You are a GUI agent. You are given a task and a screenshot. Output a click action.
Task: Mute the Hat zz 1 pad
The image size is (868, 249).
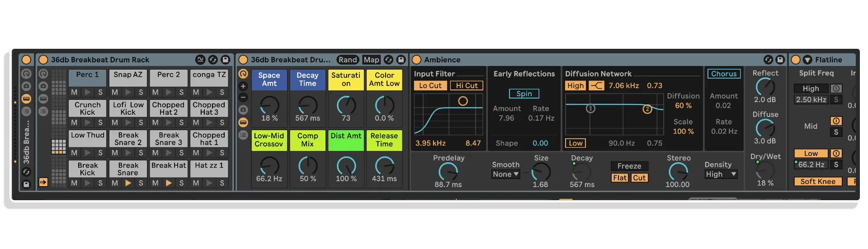(x=196, y=183)
